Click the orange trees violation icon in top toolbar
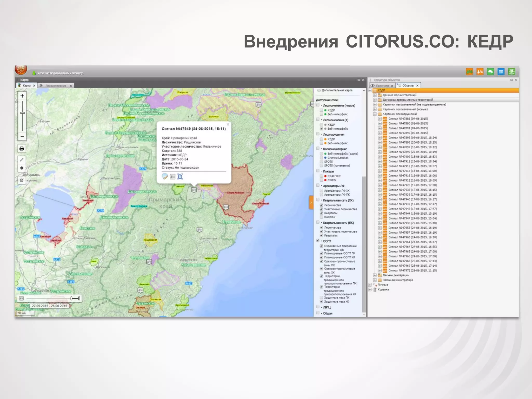Viewport: 532px width, 399px height. coord(480,71)
